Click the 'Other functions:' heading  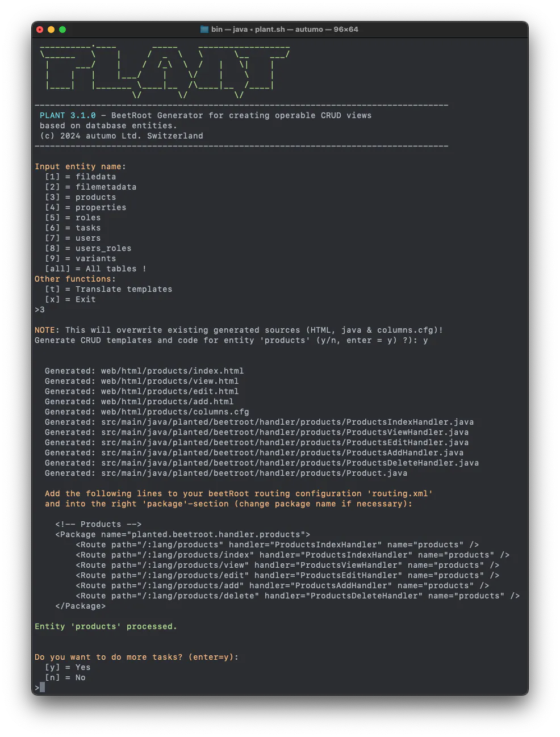coord(75,279)
